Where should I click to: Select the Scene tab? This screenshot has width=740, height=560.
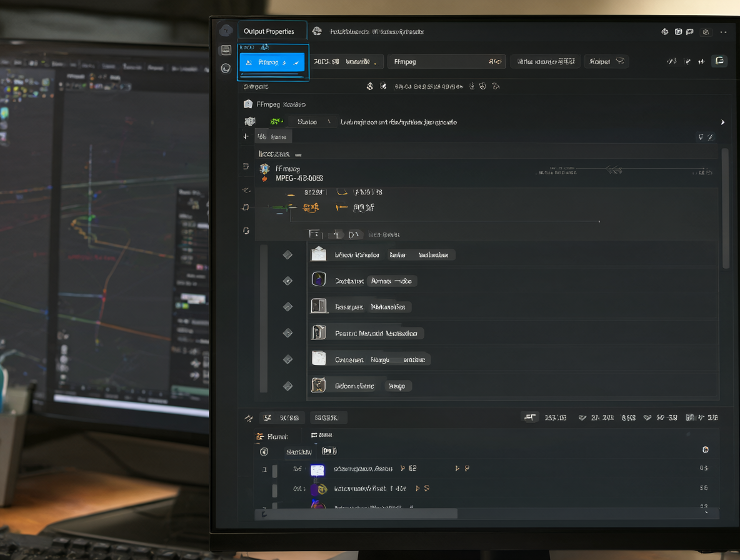pyautogui.click(x=273, y=137)
